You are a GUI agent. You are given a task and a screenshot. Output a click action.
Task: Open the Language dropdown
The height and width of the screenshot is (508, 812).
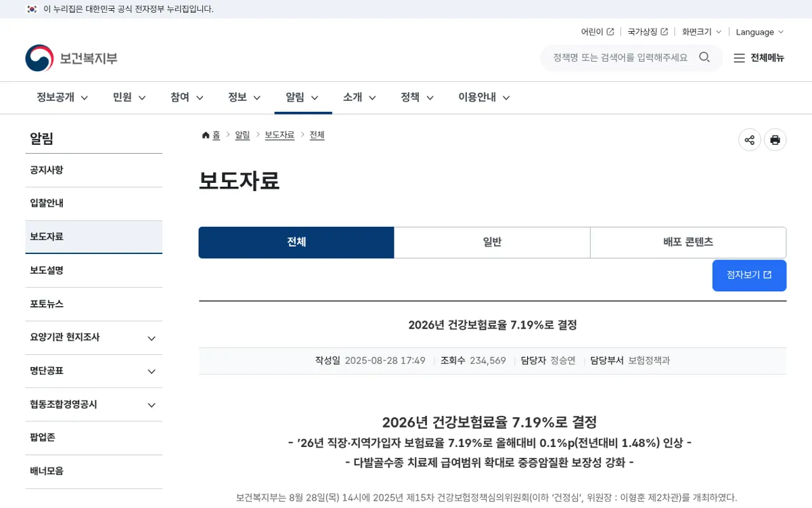pyautogui.click(x=760, y=32)
